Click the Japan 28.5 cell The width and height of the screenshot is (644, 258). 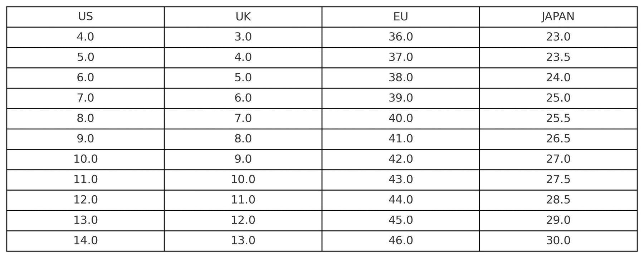(x=558, y=200)
